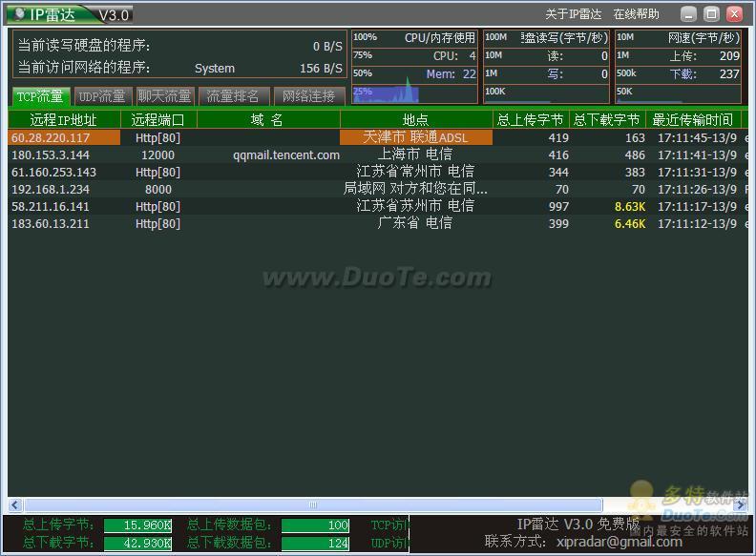Show the 网络连接 tab

pos(309,96)
